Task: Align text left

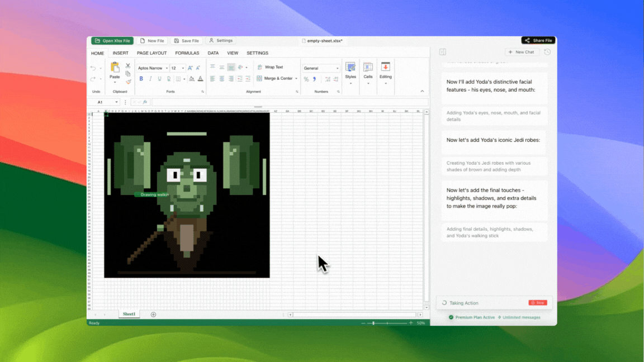Action: [212, 79]
